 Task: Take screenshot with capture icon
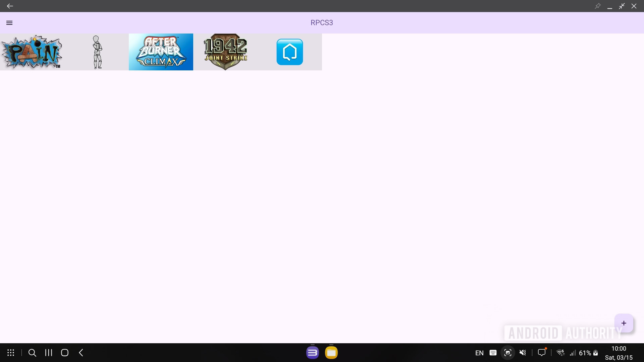coord(508,353)
